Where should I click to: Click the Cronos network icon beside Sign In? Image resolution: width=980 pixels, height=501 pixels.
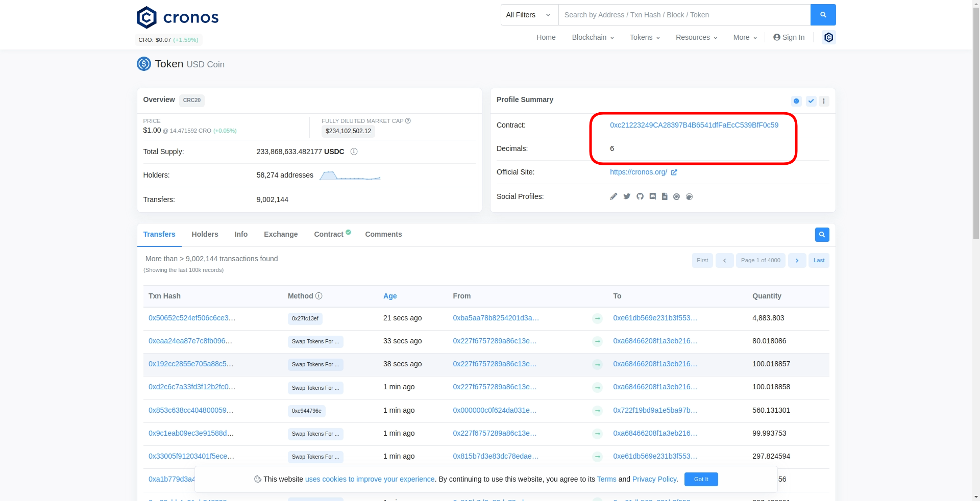coord(828,37)
